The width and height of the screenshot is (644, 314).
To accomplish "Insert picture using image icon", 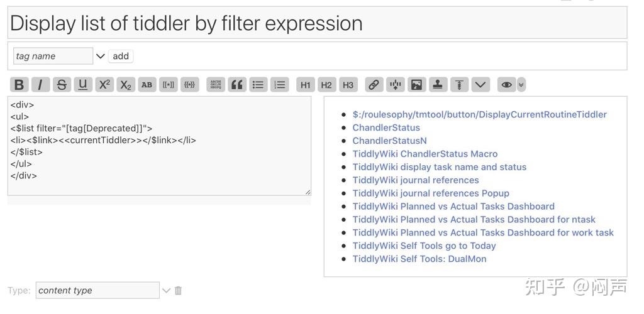I will click(x=416, y=85).
